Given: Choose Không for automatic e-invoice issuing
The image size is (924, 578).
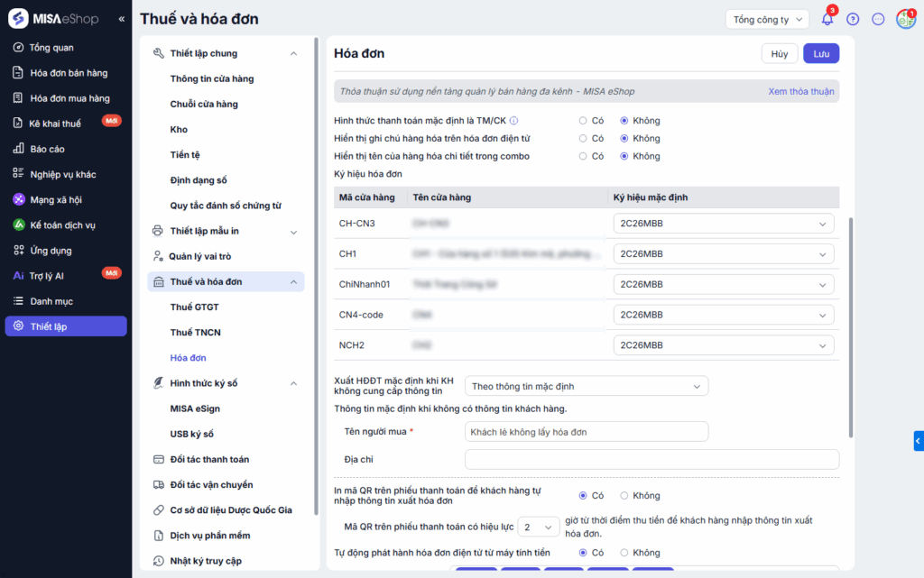Looking at the screenshot, I should pos(624,553).
